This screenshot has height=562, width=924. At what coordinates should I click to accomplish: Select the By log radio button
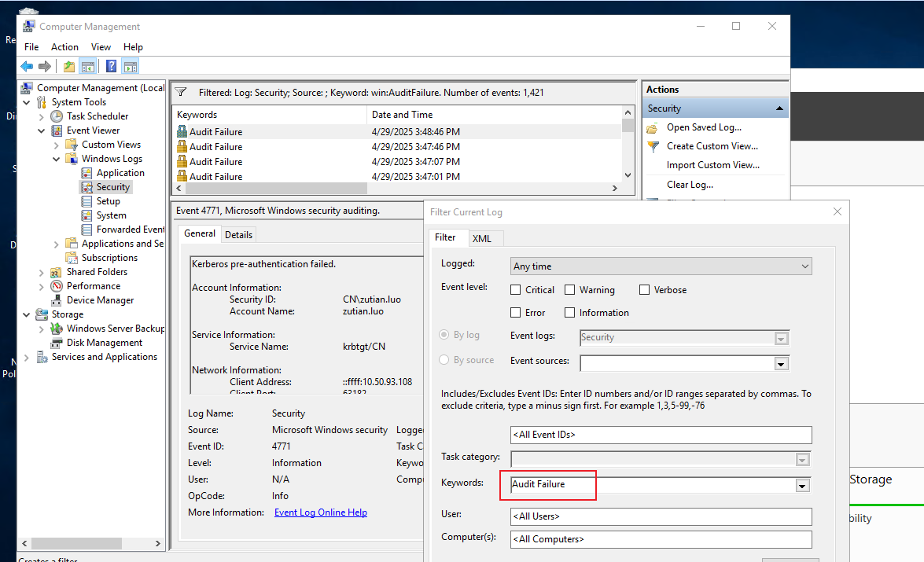tap(444, 335)
